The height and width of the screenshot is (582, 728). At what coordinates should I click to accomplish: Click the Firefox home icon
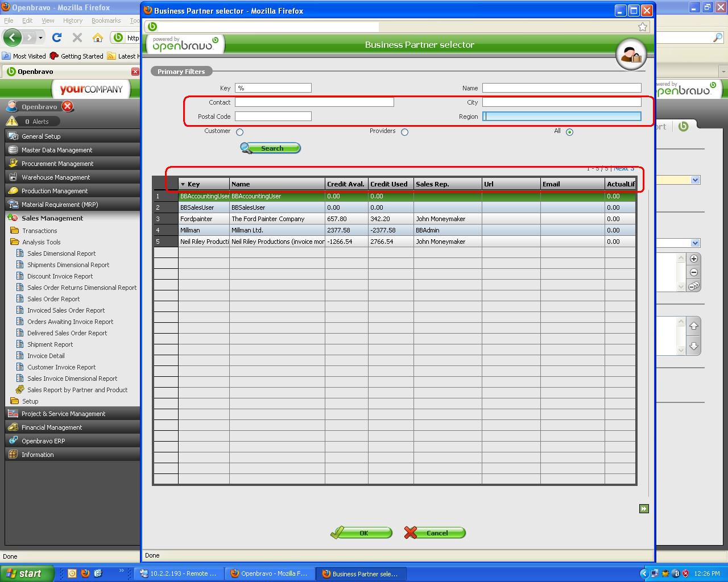98,38
